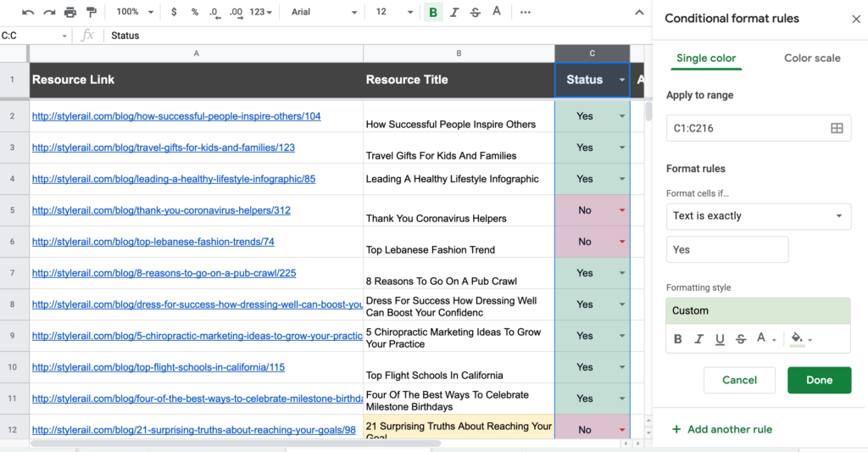Increase decimal places icon

tap(236, 12)
